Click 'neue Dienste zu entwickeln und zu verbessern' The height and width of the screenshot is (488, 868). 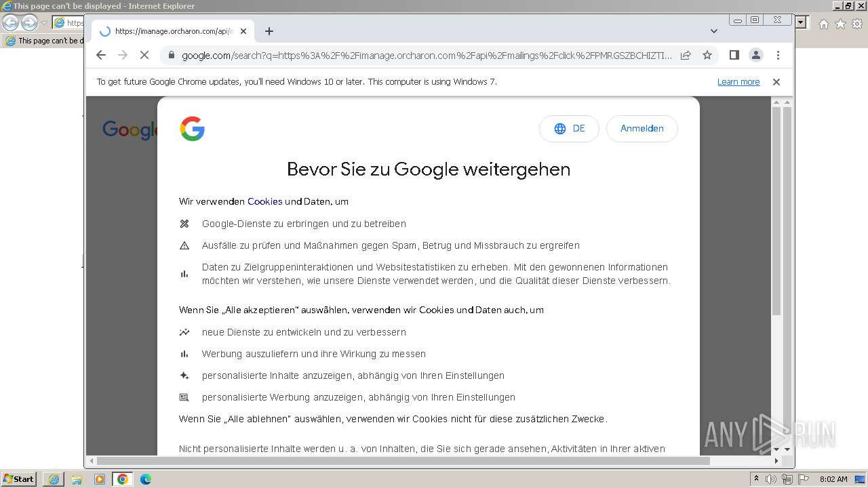[304, 332]
